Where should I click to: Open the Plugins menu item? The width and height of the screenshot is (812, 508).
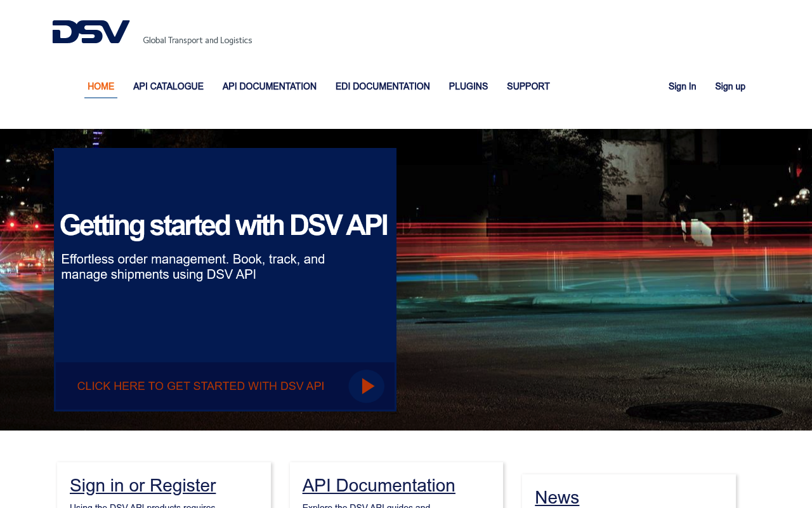click(x=468, y=86)
